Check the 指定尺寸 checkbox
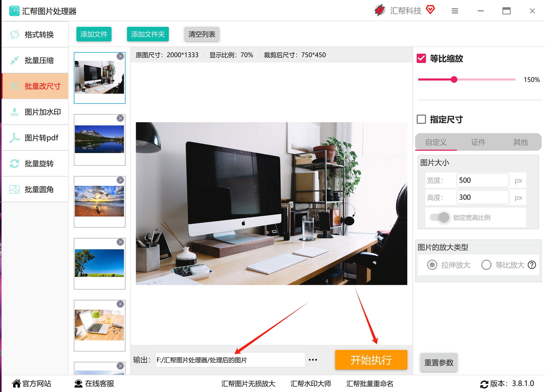Image resolution: width=545 pixels, height=392 pixels. [421, 119]
